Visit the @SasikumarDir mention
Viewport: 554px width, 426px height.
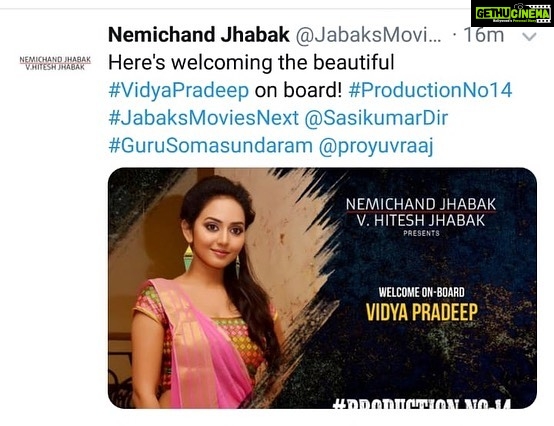pos(376,118)
